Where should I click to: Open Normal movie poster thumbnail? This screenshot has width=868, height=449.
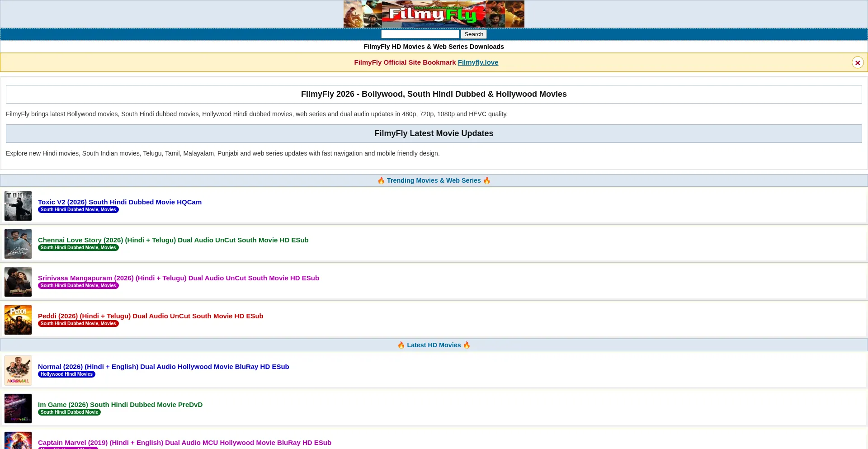(18, 370)
